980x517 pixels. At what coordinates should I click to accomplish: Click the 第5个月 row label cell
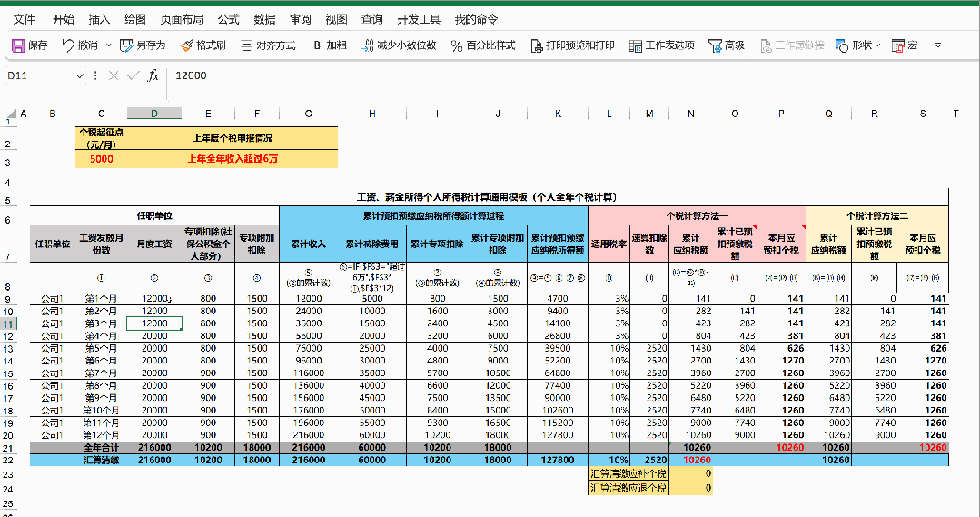tap(101, 348)
